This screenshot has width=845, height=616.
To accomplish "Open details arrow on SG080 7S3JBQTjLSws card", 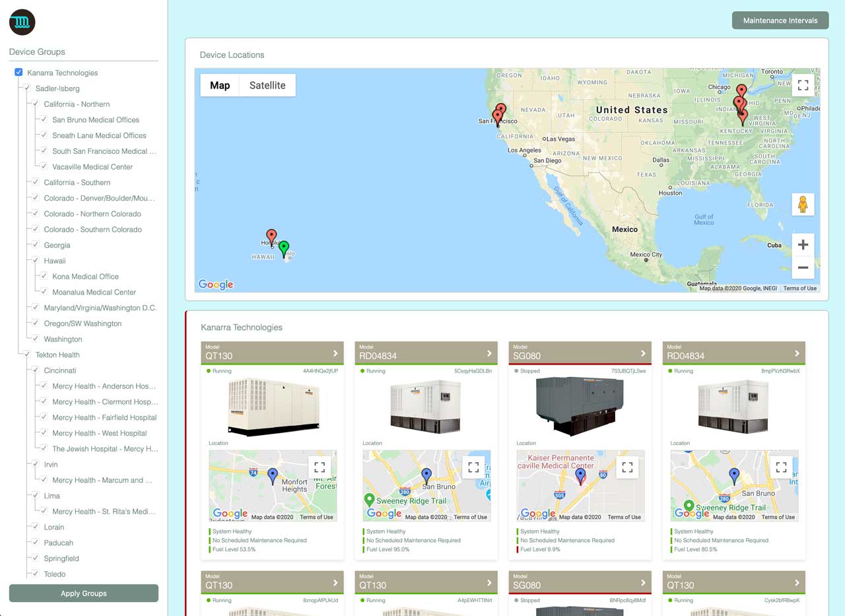I will (643, 353).
